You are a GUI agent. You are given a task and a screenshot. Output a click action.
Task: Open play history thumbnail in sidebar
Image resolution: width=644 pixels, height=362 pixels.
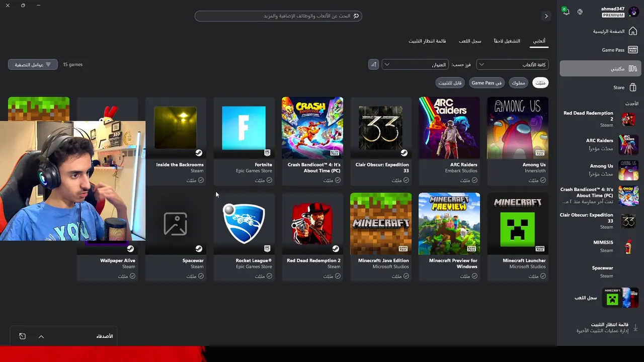(620, 298)
